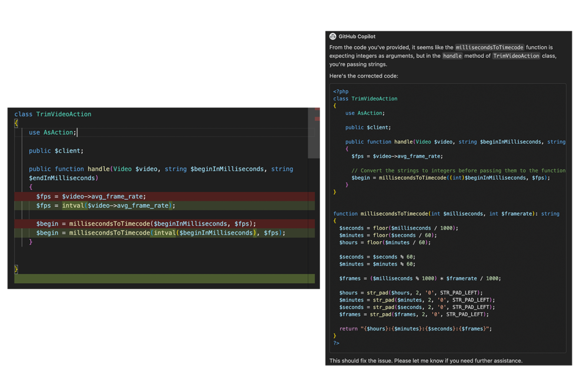Click the "handle" inline code chip in Copilot's message
Viewport: 588px width, 384px height.
(452, 56)
